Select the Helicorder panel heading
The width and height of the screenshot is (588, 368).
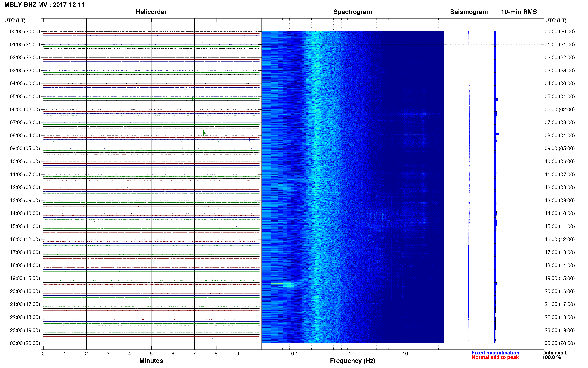[x=151, y=12]
